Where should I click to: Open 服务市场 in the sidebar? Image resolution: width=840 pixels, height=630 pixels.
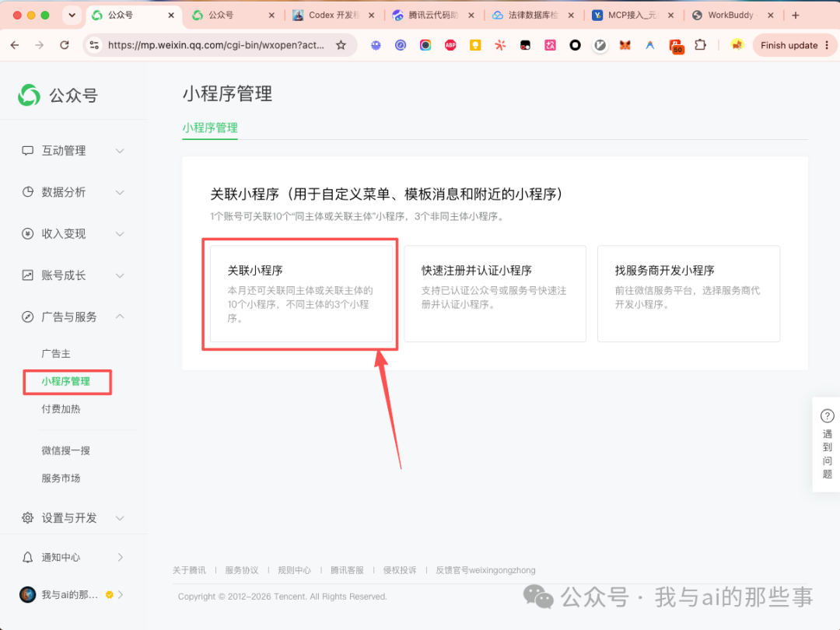pyautogui.click(x=61, y=478)
